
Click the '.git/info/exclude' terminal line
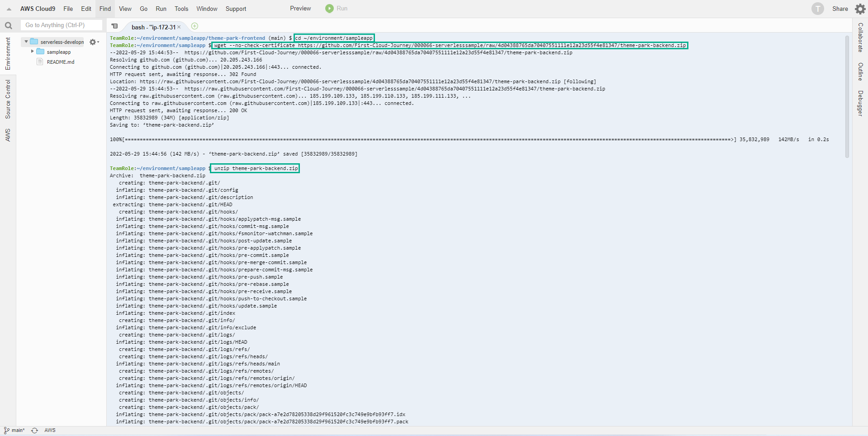tap(186, 327)
